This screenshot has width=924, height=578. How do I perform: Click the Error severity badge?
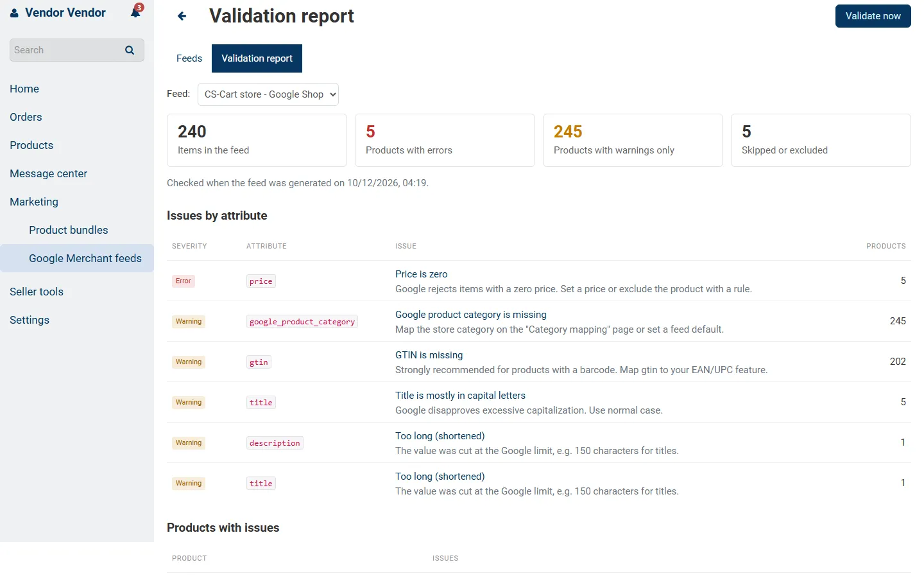[184, 281]
